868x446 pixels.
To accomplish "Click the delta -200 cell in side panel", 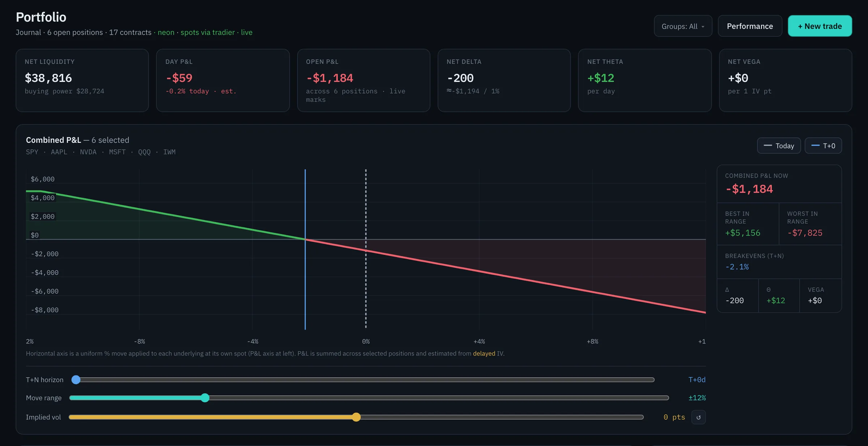I will point(737,296).
